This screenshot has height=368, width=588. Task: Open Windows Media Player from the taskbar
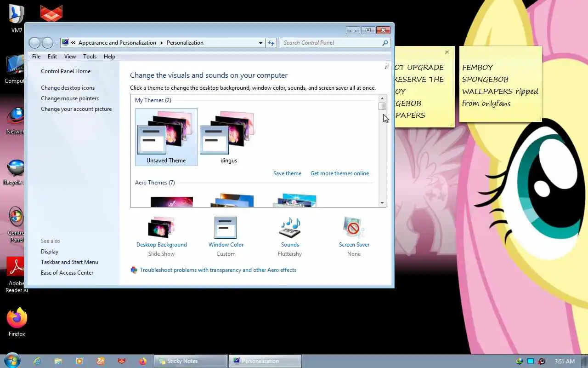[x=79, y=361]
